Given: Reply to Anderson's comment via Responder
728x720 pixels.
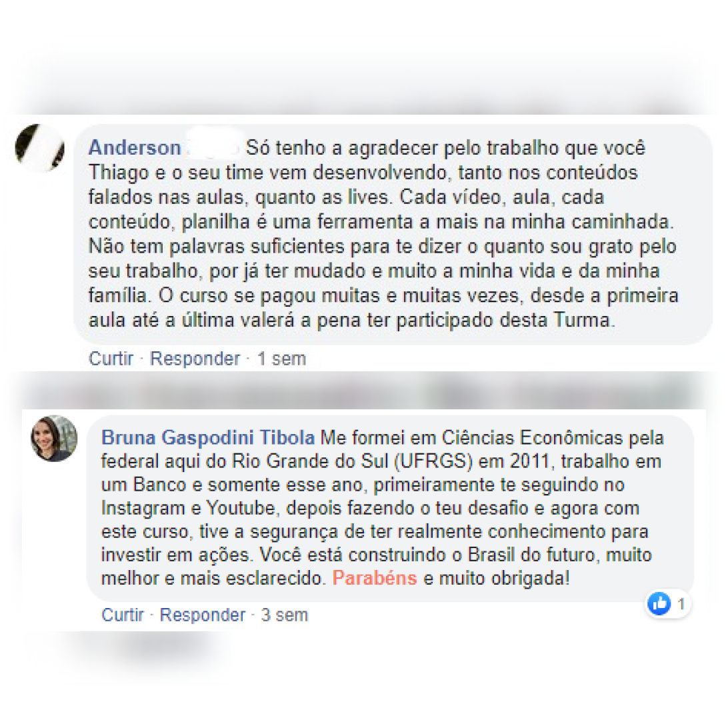Looking at the screenshot, I should (x=195, y=359).
